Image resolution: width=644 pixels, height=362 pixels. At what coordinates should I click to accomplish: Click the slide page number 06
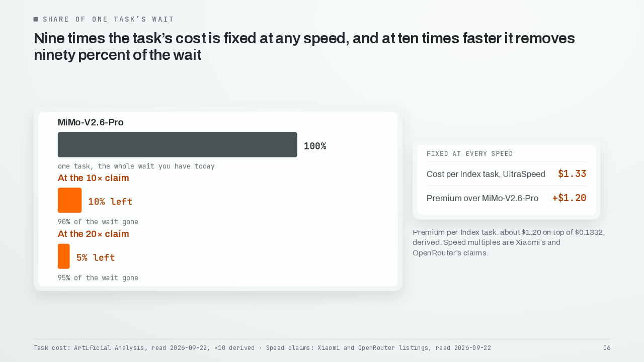607,348
